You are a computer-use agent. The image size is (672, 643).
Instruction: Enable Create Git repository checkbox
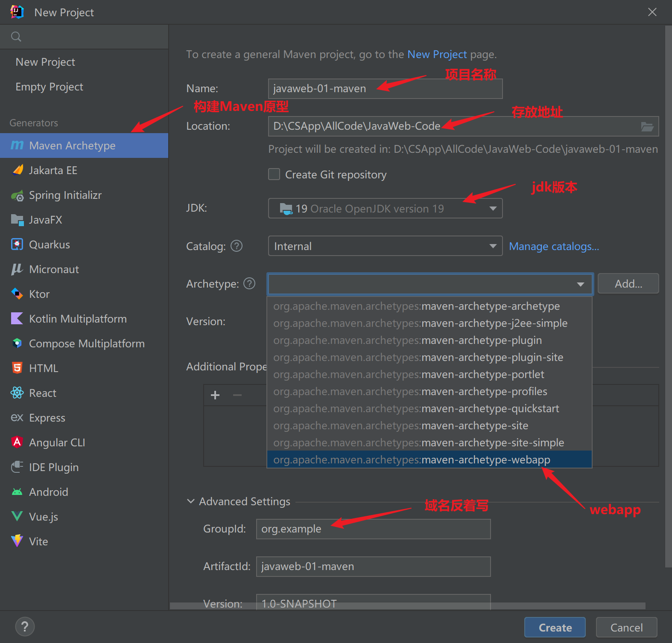coord(274,175)
